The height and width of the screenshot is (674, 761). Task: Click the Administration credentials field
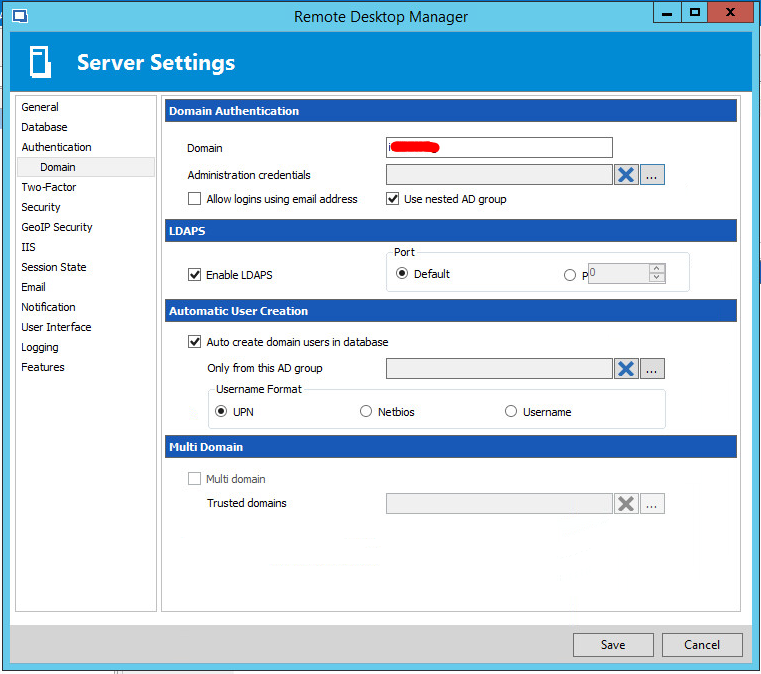[x=499, y=175]
